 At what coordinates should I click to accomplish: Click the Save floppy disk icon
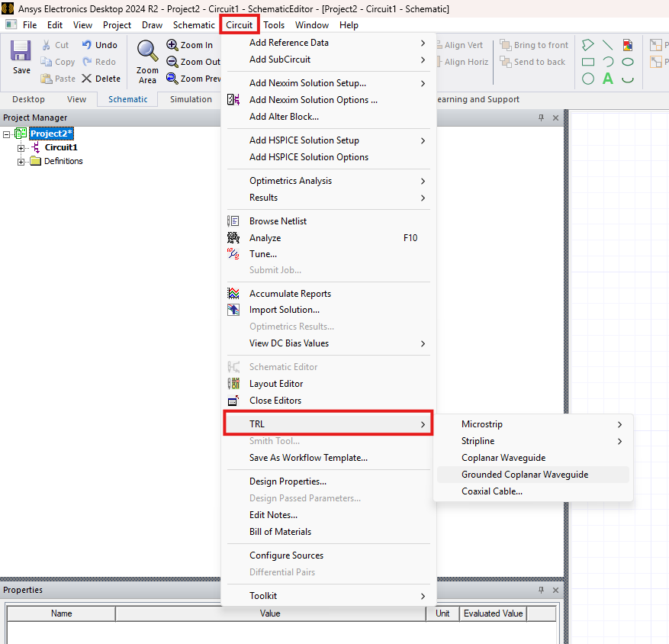[x=21, y=52]
